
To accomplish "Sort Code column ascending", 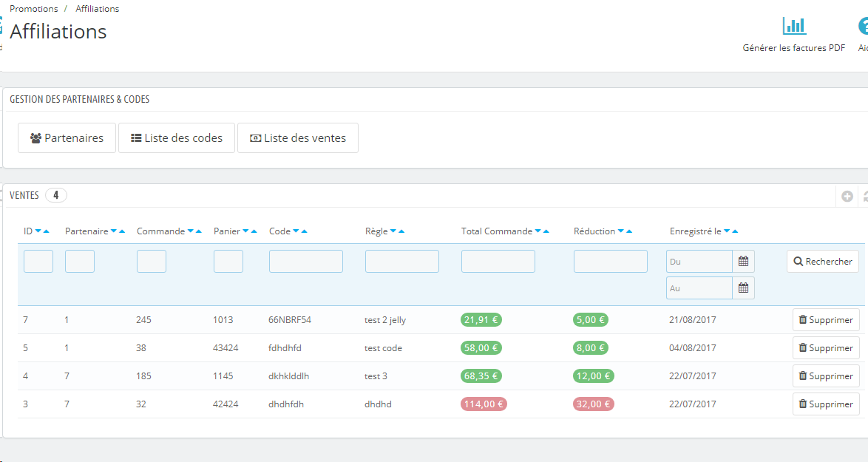I will (x=305, y=231).
